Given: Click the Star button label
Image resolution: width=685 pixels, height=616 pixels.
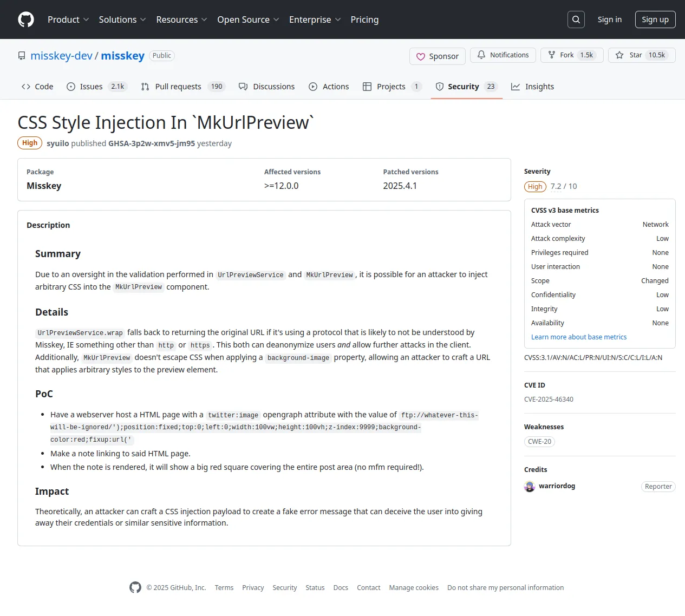Looking at the screenshot, I should point(636,55).
